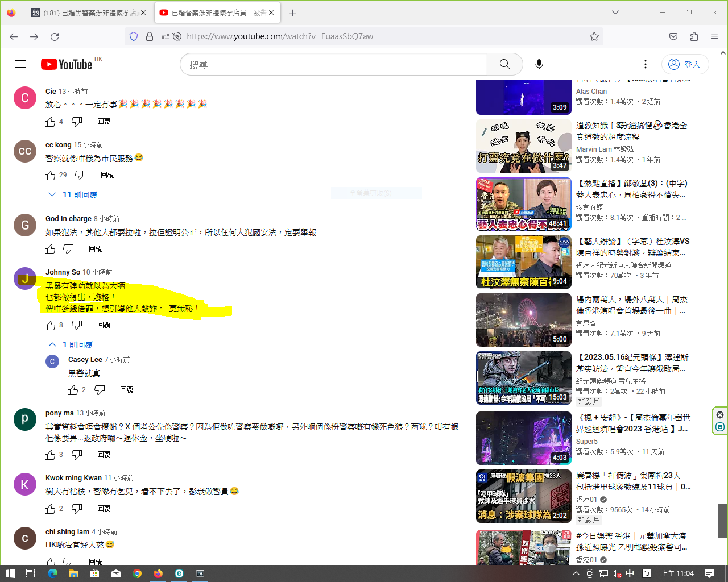
Task: Click the browser address bar URL
Action: coord(280,36)
